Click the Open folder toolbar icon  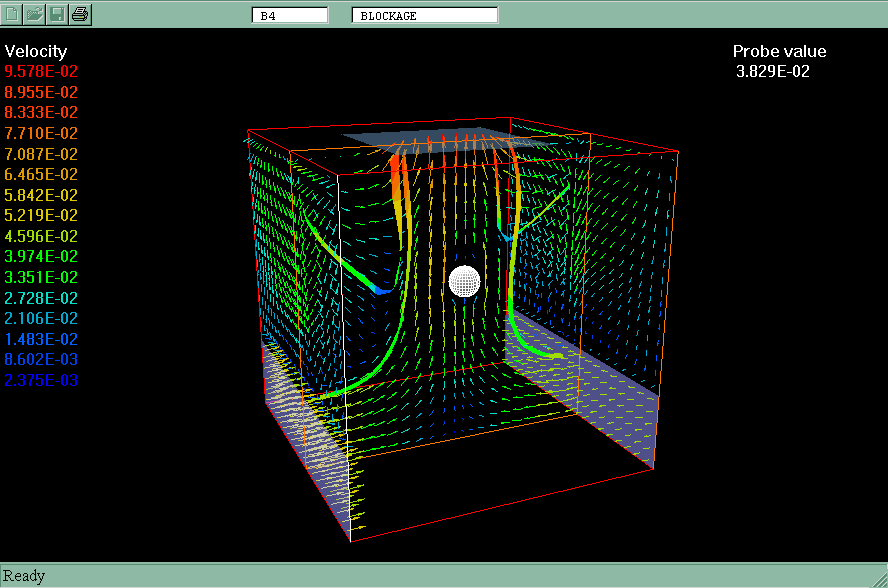click(35, 14)
